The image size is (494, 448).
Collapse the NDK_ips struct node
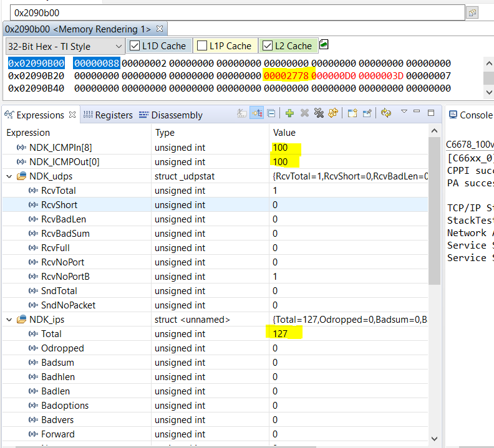coord(9,320)
